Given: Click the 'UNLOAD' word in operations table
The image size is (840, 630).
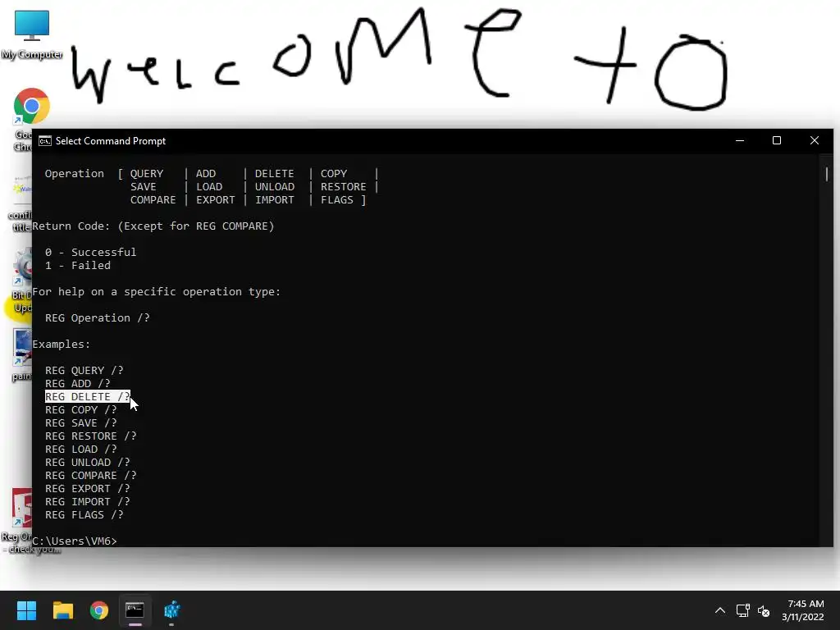Looking at the screenshot, I should pos(274,187).
